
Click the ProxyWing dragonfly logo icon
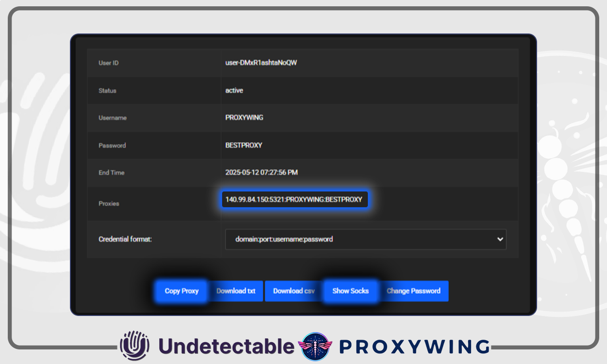[317, 347]
